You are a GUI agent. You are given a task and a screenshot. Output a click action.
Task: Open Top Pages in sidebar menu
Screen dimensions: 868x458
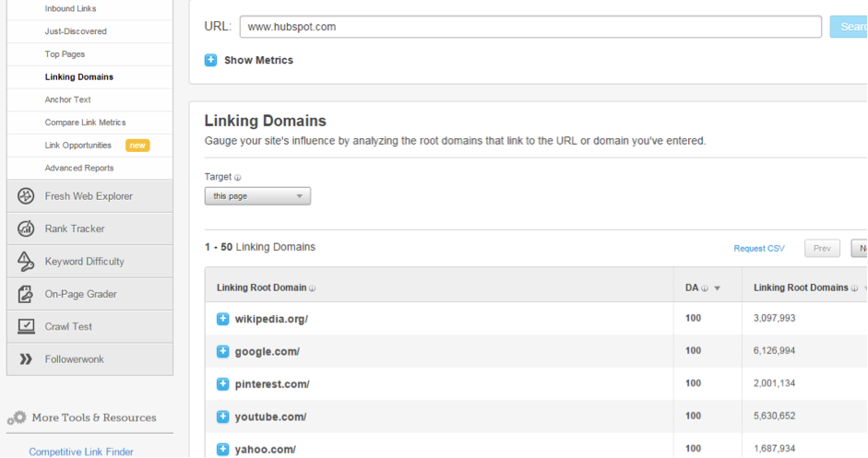tap(65, 54)
